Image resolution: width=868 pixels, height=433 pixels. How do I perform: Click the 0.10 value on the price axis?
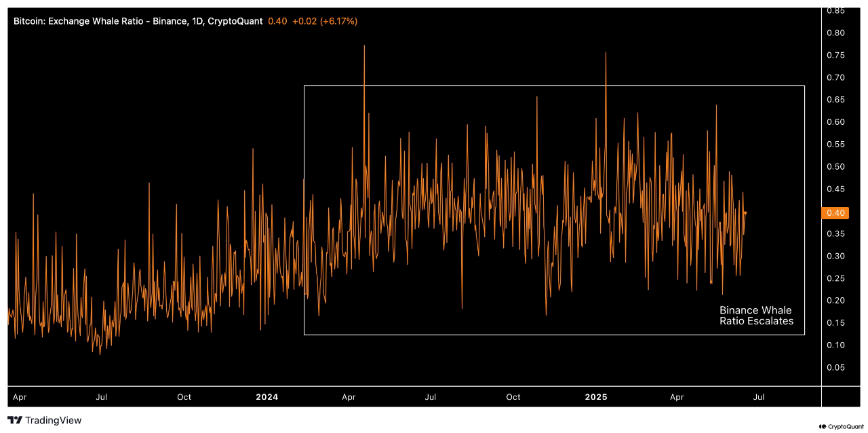(x=835, y=345)
